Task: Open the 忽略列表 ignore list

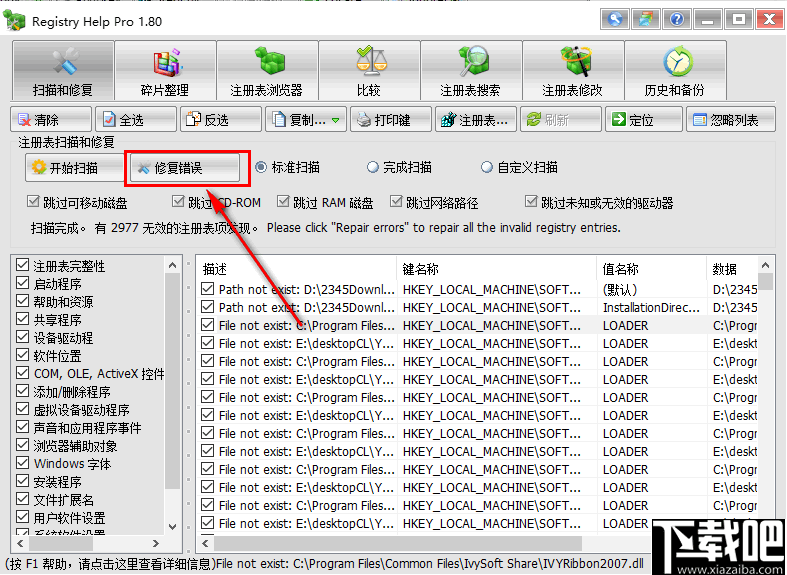Action: click(x=731, y=119)
